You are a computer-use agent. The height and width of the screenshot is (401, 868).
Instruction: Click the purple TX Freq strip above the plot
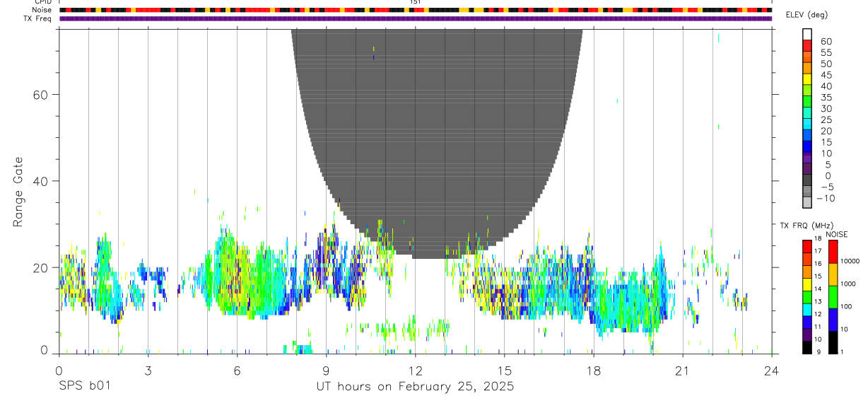pyautogui.click(x=415, y=18)
